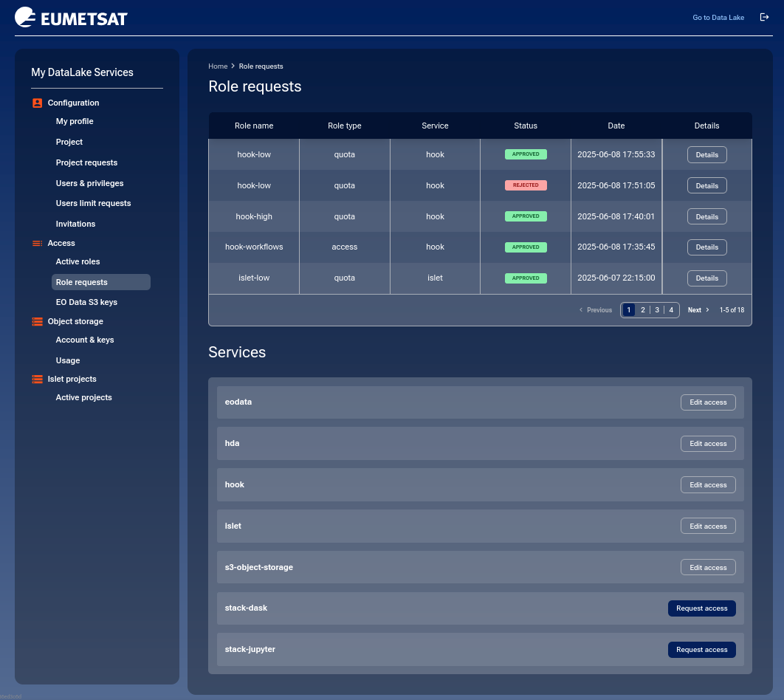Open Details for rejected hook-low request
The image size is (784, 700).
click(x=706, y=185)
